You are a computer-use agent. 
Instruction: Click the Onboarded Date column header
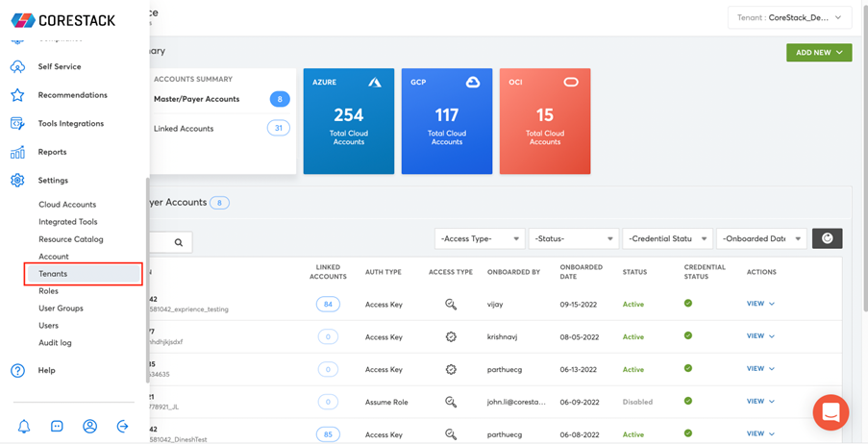[x=581, y=272]
